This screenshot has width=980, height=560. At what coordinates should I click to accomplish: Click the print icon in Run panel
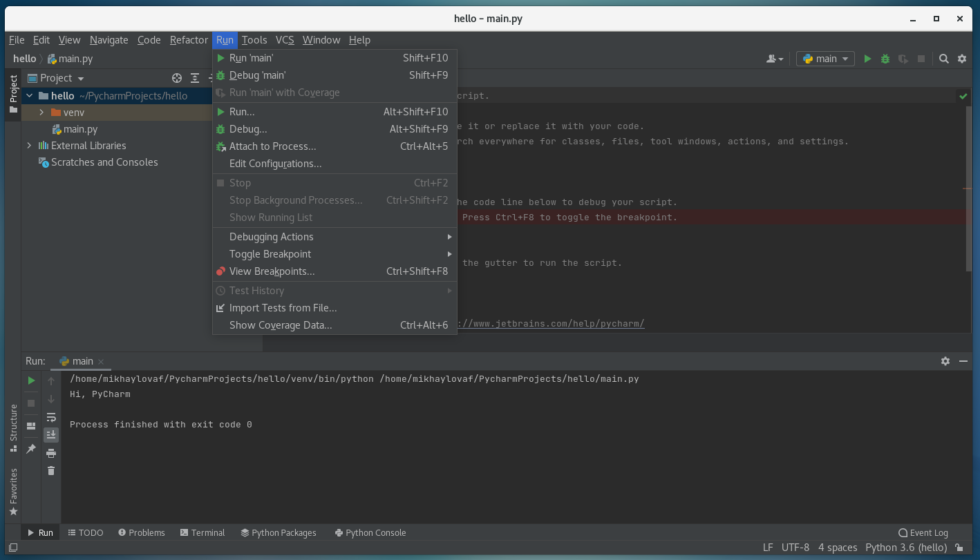coord(51,453)
